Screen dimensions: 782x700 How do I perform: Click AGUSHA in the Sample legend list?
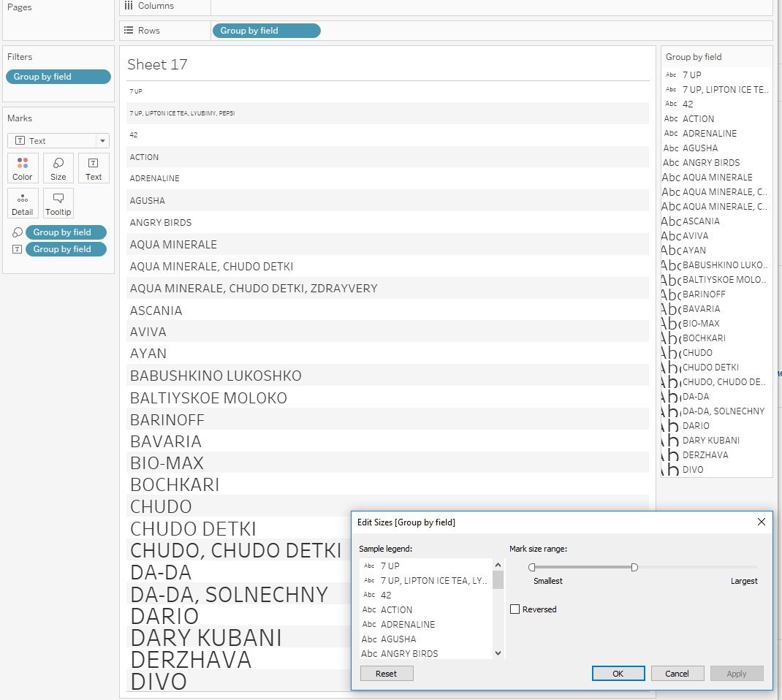pyautogui.click(x=398, y=639)
